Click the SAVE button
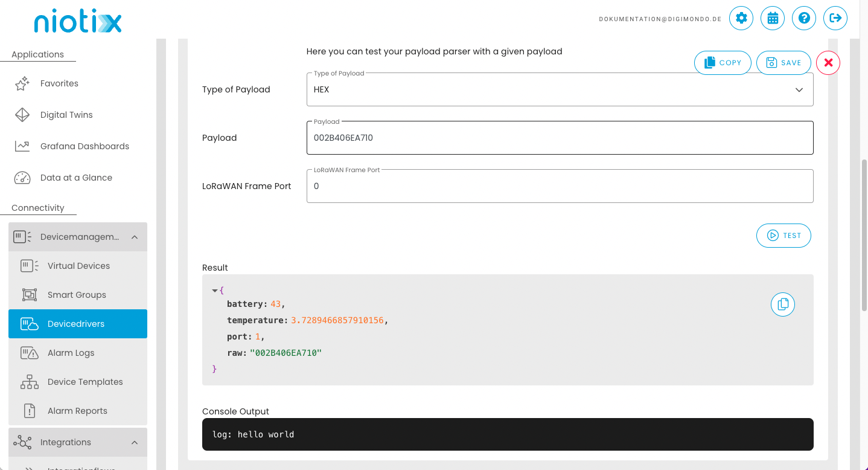868x470 pixels. (783, 63)
